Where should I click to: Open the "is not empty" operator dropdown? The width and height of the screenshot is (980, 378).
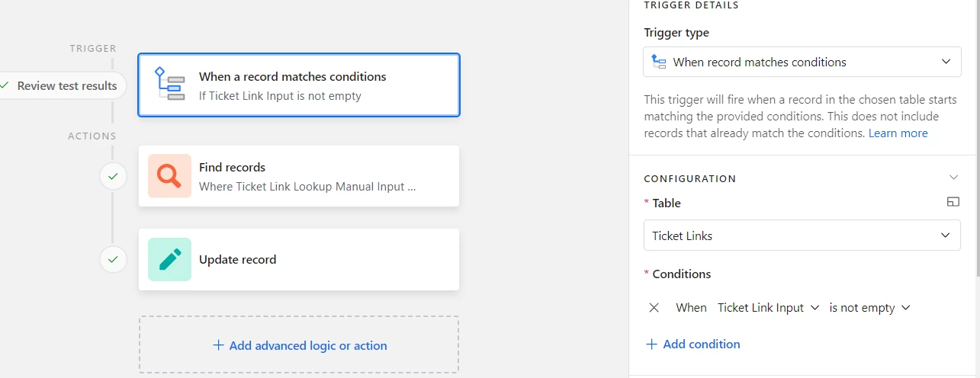(870, 308)
